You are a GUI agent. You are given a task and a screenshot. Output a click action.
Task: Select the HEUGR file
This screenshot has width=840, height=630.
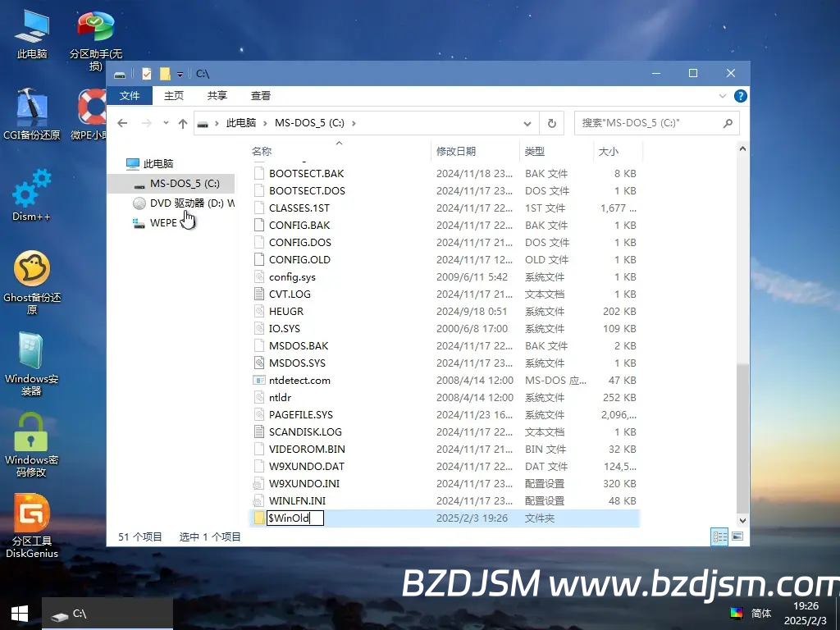click(x=286, y=311)
